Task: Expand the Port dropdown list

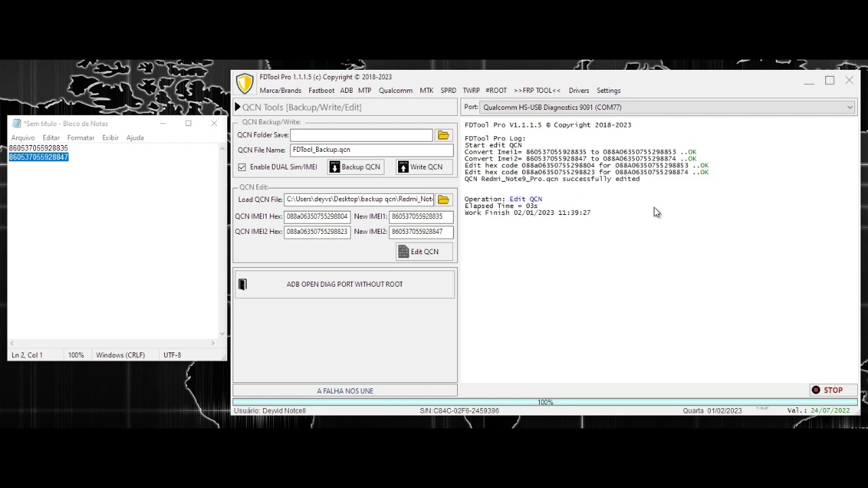Action: (850, 107)
